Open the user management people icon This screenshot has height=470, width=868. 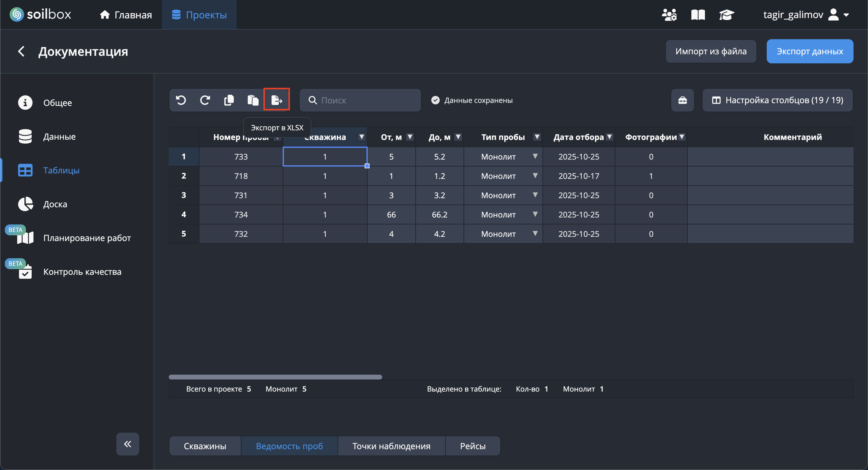click(x=669, y=15)
